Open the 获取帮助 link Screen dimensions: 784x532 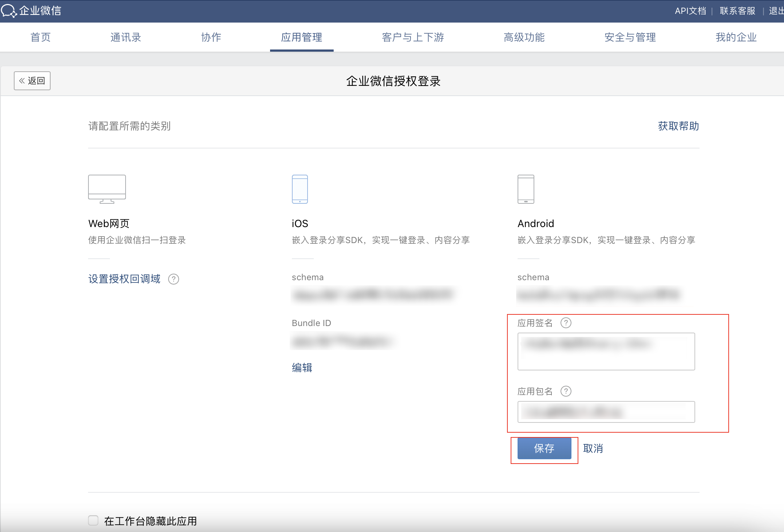pyautogui.click(x=678, y=126)
